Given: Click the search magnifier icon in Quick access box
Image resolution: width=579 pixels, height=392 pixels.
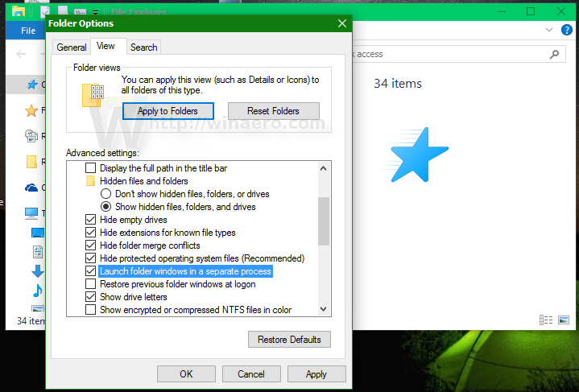Looking at the screenshot, I should coord(554,54).
